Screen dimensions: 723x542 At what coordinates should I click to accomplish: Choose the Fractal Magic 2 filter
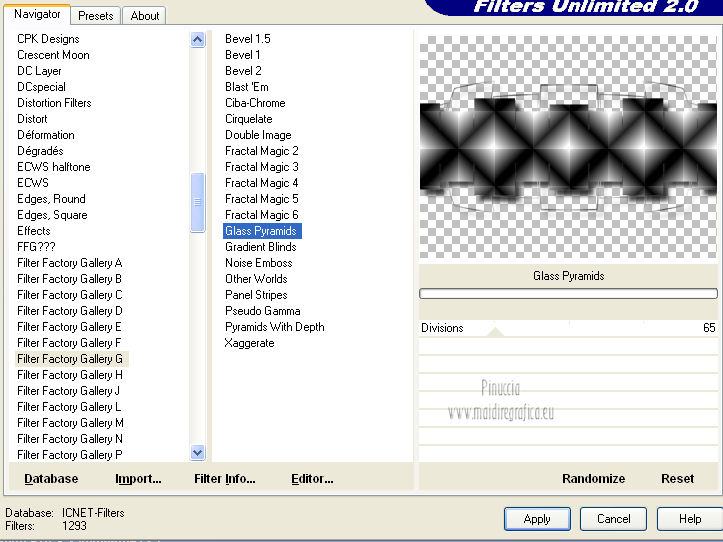click(261, 151)
